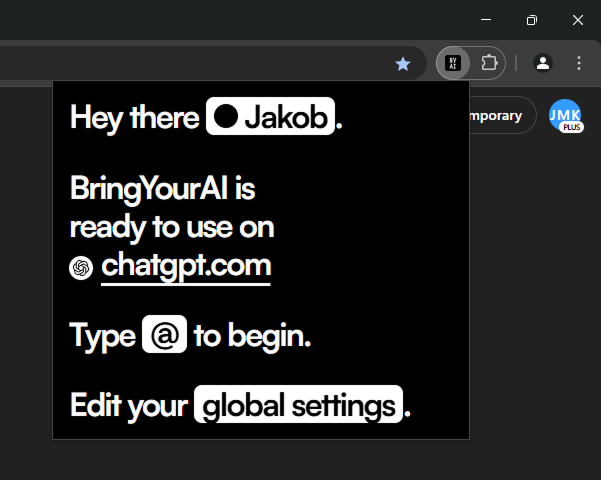Open the Chrome profile avatar icon
This screenshot has height=480, width=601.
pos(543,63)
